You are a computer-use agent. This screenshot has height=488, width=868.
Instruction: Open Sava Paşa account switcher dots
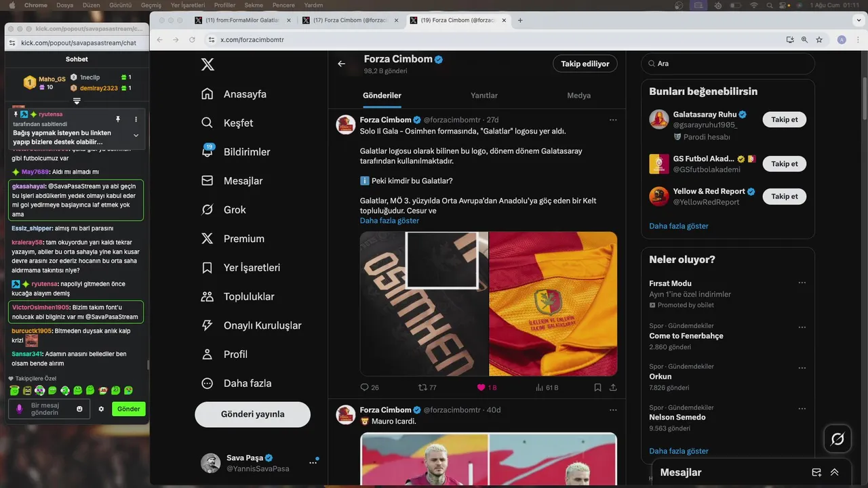tap(313, 462)
